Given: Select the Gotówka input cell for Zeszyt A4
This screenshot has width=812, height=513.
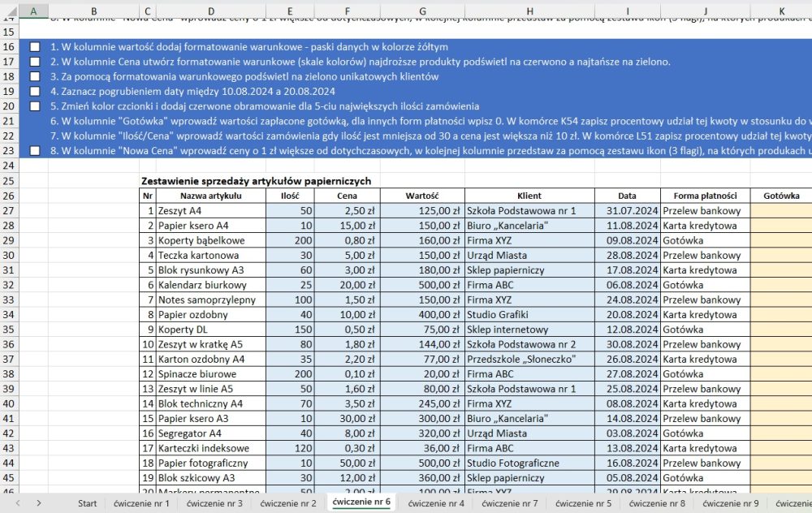Looking at the screenshot, I should [x=781, y=211].
